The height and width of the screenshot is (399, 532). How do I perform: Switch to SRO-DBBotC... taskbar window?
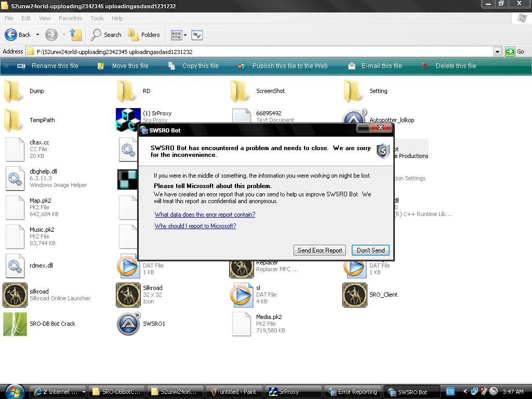tap(116, 392)
